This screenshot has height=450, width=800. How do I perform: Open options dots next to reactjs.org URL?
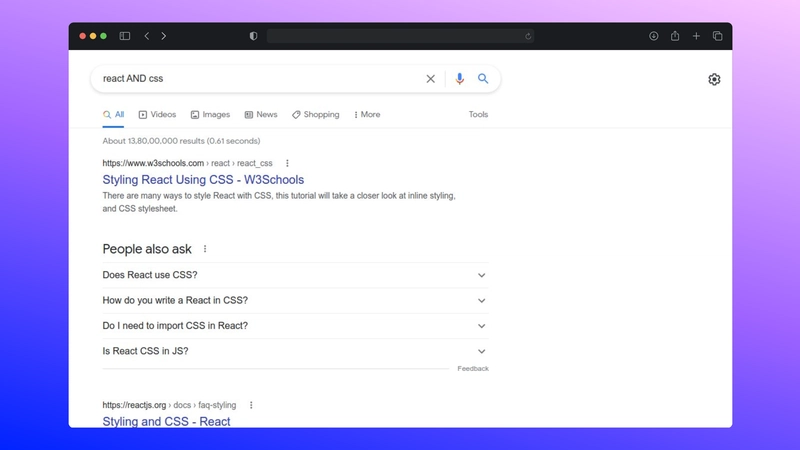coord(251,405)
